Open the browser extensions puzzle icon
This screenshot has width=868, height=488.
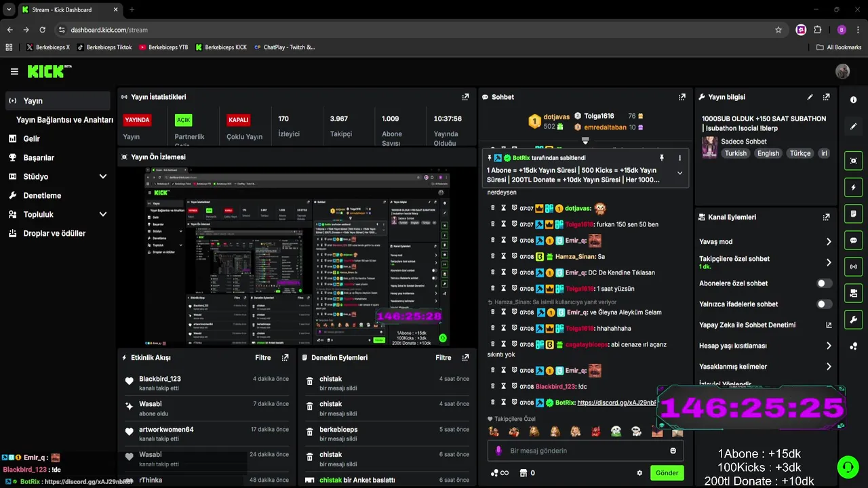[x=817, y=30]
